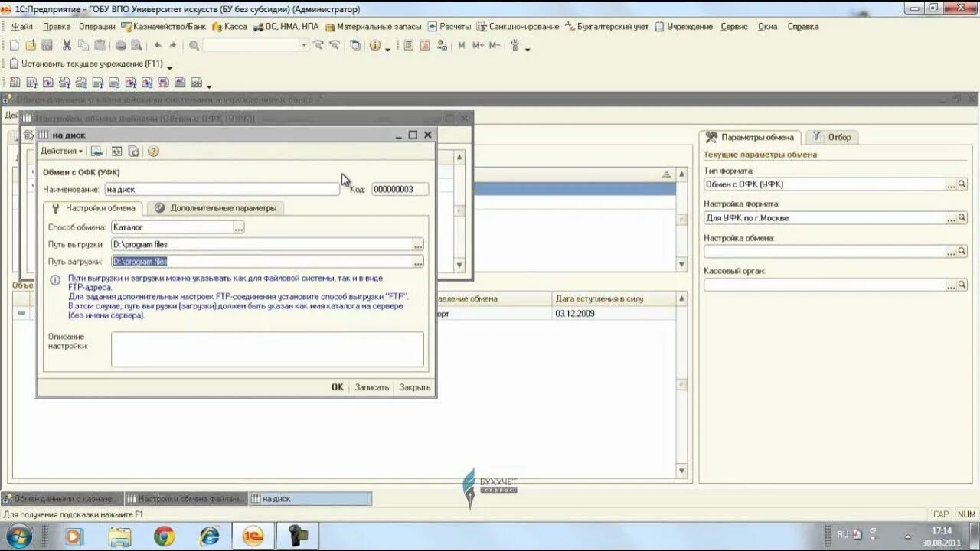Click the 03.12.2009 date cell
Image resolution: width=980 pixels, height=551 pixels.
tap(613, 314)
